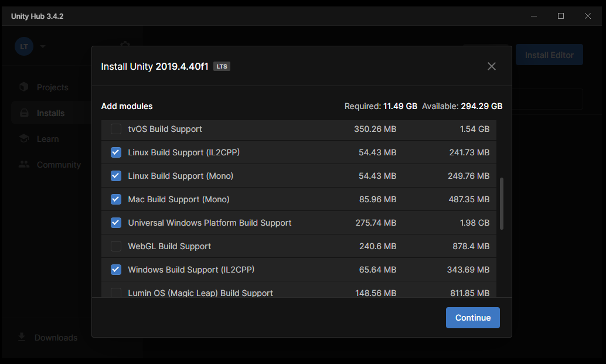Open the Community sidebar tab
Screen dimensions: 606x364
tap(59, 165)
